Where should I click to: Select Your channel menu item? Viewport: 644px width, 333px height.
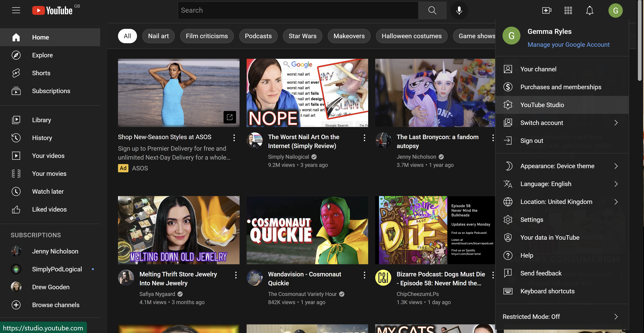click(562, 69)
